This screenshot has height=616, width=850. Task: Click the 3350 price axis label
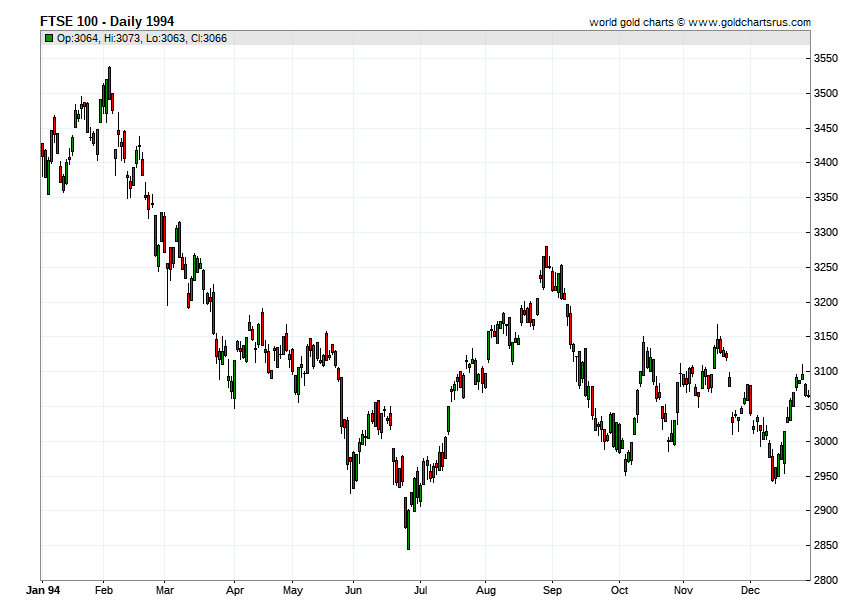[826, 197]
